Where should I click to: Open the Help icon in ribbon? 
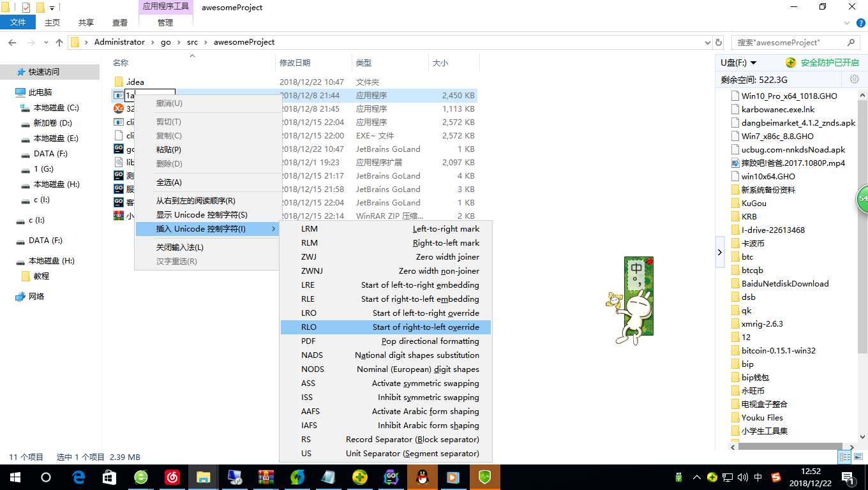point(860,23)
